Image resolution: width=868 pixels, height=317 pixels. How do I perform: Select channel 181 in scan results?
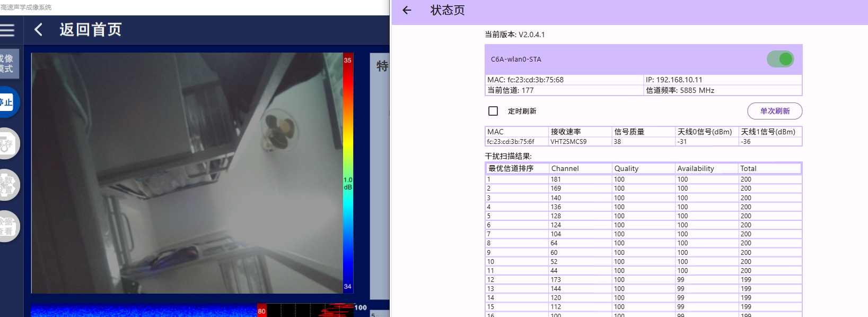556,179
